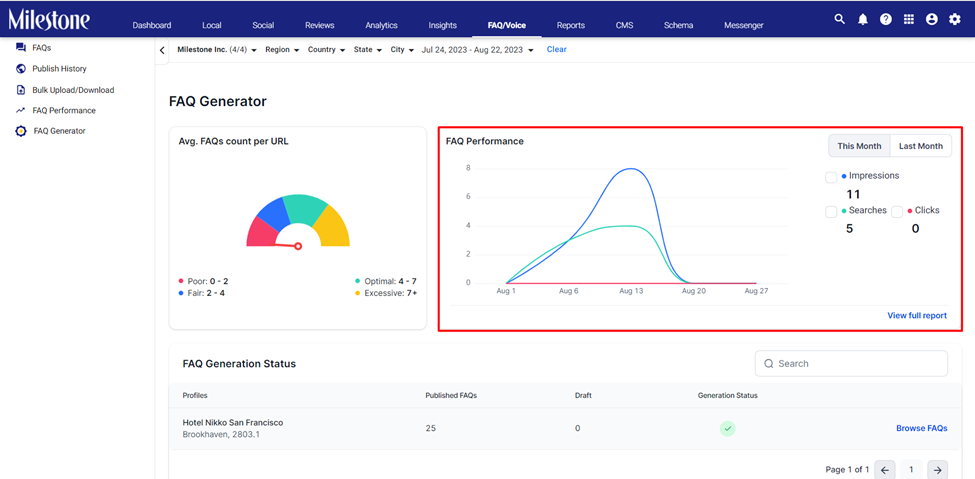Open the help question mark icon
The width and height of the screenshot is (975, 479).
click(x=885, y=19)
